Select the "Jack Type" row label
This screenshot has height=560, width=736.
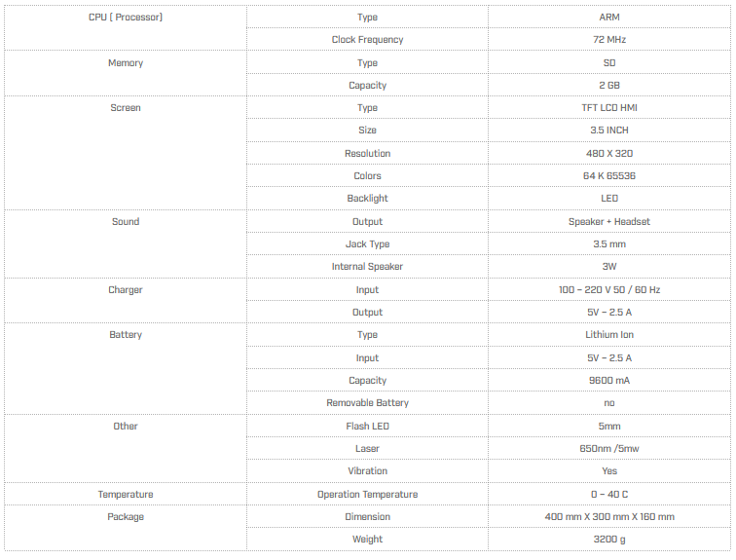coord(367,244)
